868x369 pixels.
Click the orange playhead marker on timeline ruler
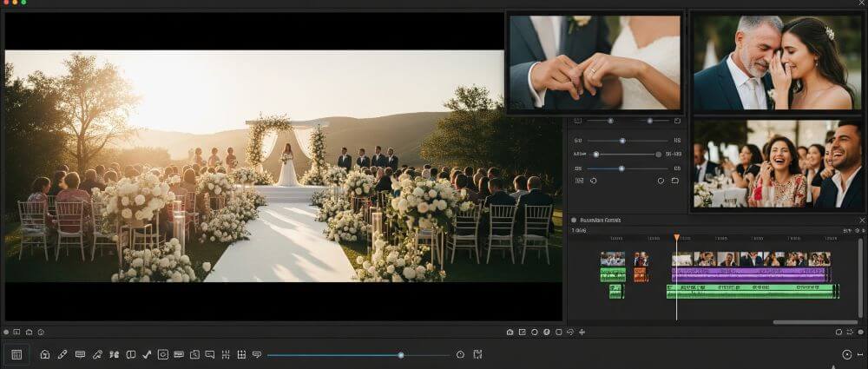pos(676,237)
